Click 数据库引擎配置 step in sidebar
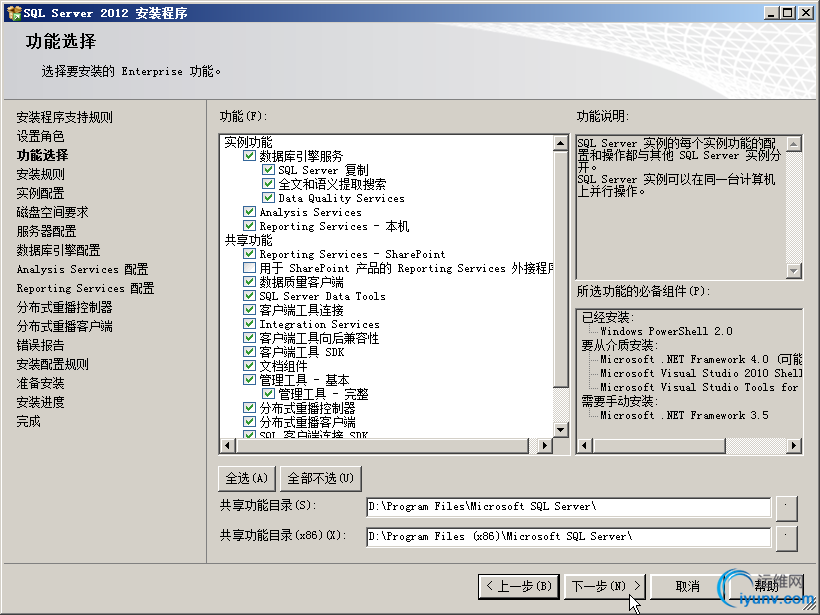 (58, 250)
